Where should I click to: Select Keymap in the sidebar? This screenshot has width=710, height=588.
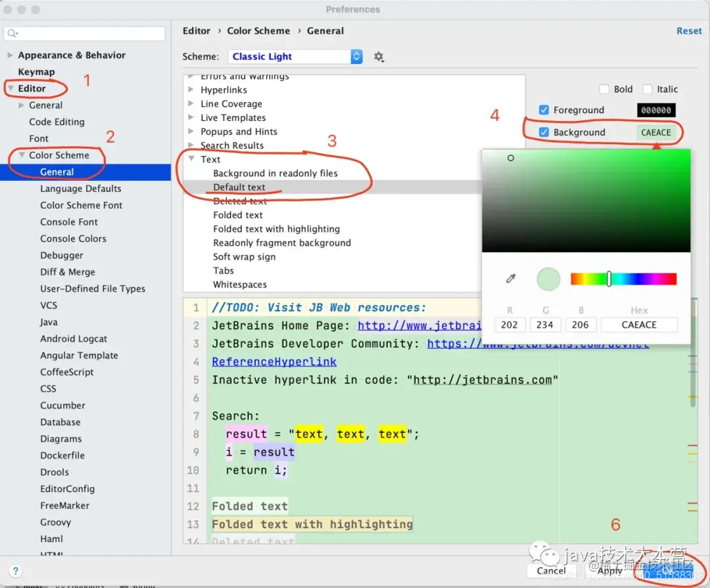tap(36, 72)
